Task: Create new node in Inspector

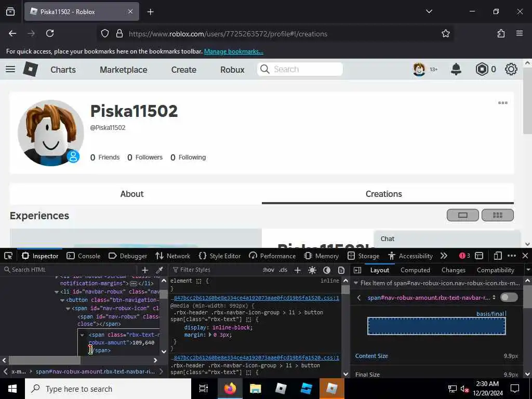Action: pos(145,270)
